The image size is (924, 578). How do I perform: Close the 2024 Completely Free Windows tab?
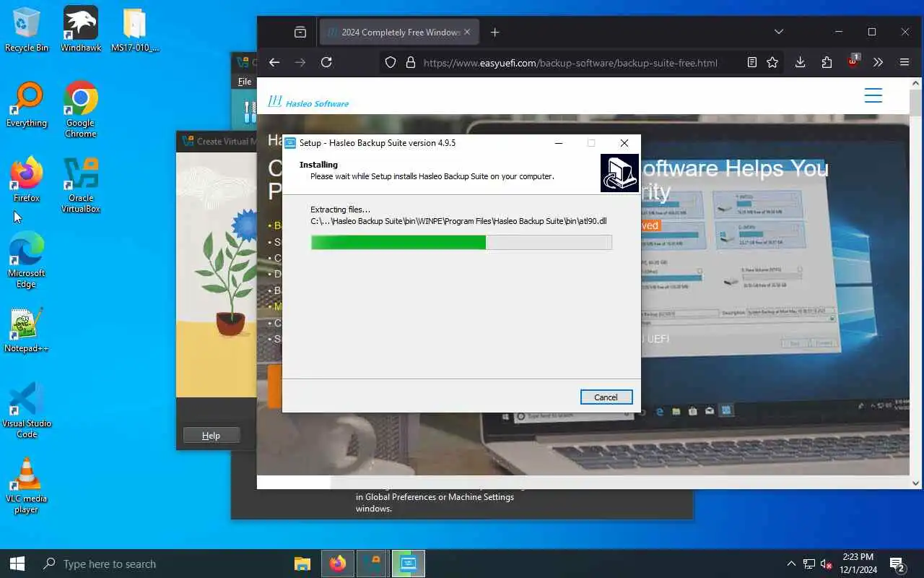click(467, 33)
